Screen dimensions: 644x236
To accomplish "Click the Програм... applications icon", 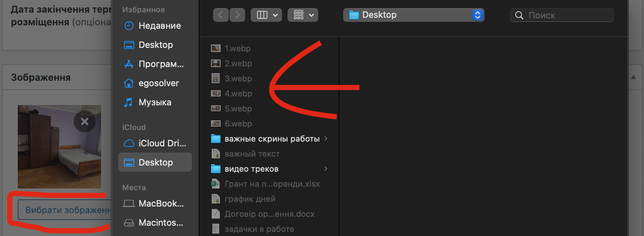I will point(129,64).
